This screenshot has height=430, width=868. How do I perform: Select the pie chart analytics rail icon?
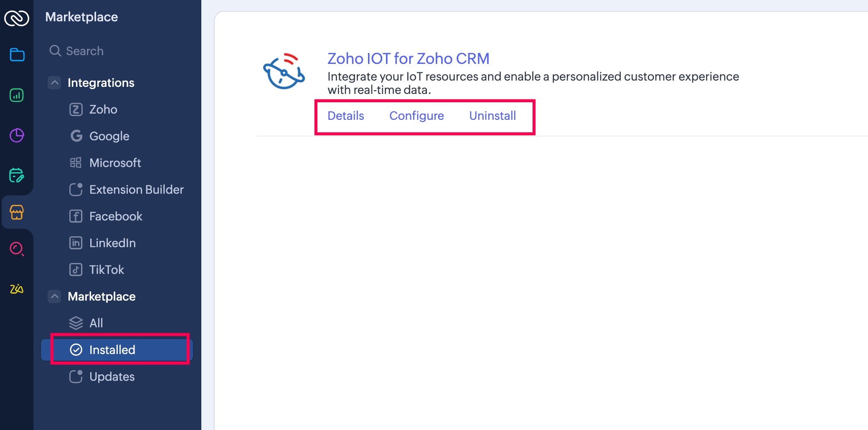17,135
